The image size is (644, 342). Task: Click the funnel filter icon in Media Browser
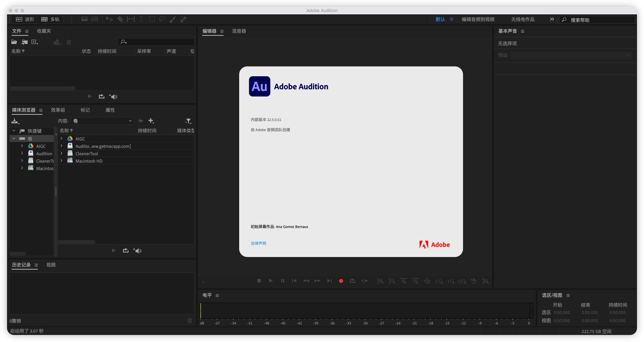tap(188, 121)
